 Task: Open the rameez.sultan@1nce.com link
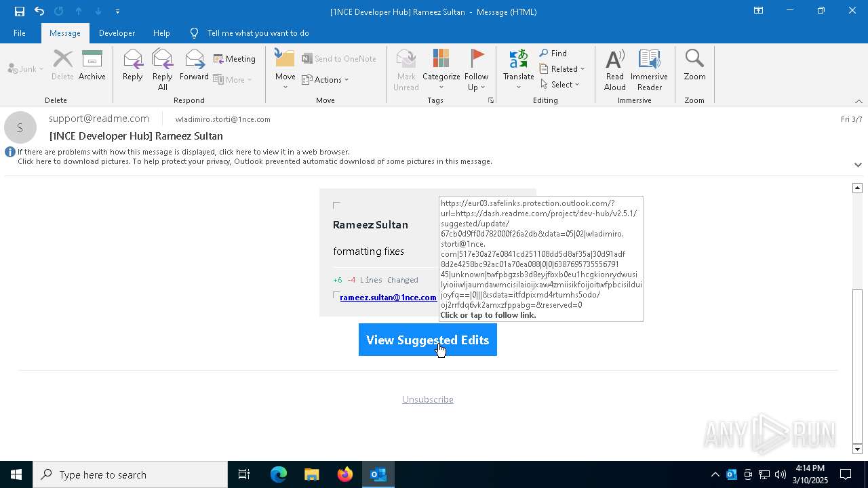388,297
